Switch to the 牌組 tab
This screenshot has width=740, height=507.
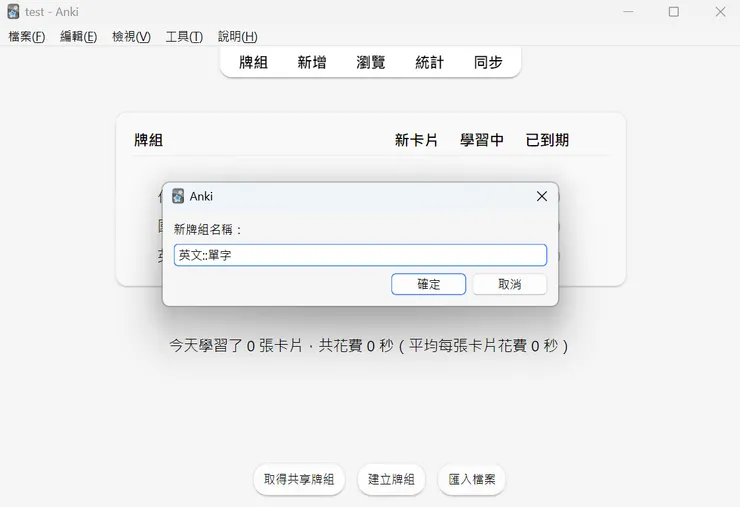point(253,62)
